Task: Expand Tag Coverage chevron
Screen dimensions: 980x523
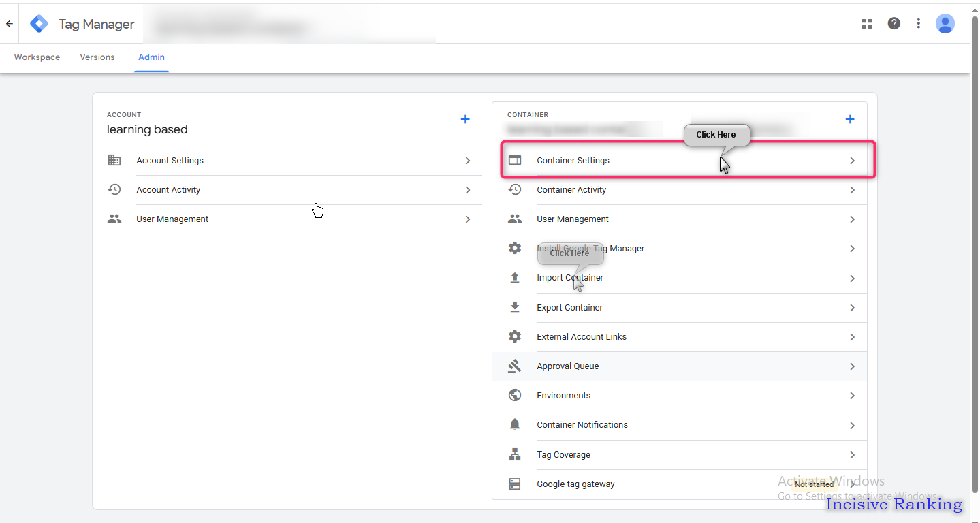Action: [852, 455]
